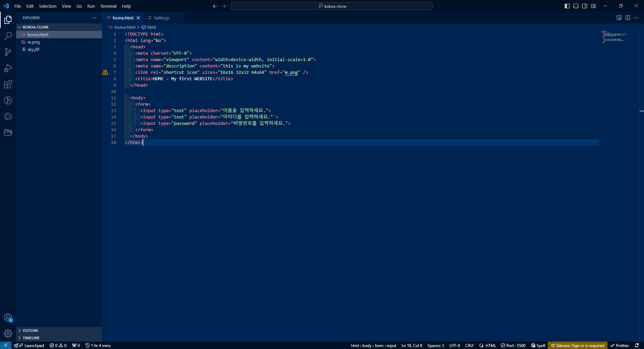Click the kokoa-clone command center search box
Screen dimensions: 644x349
click(x=332, y=6)
